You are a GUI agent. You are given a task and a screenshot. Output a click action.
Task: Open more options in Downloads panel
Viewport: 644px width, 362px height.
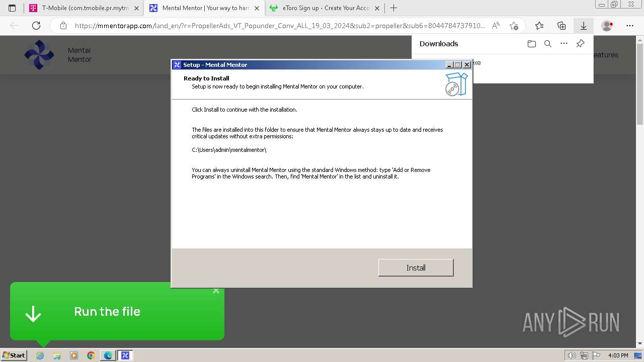(564, 44)
